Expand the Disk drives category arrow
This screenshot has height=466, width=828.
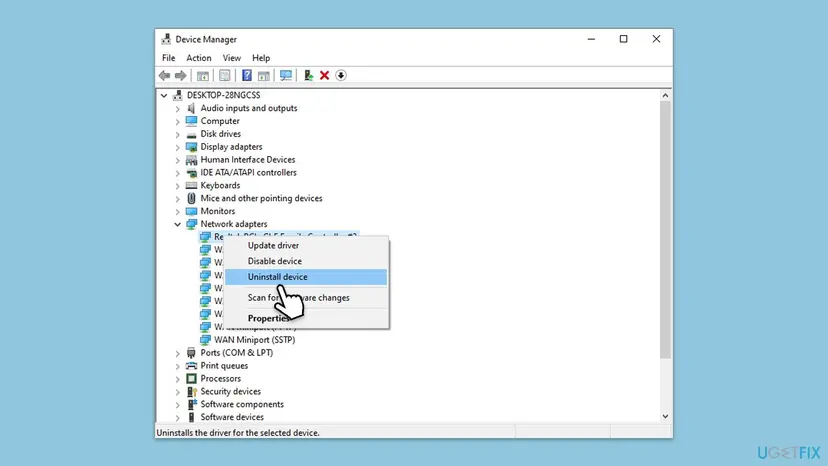(x=177, y=134)
